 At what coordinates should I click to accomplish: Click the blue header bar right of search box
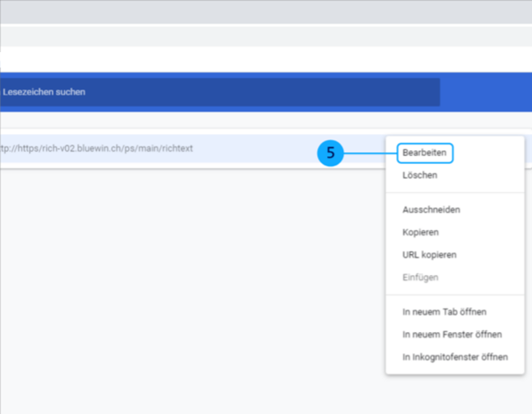click(x=485, y=93)
